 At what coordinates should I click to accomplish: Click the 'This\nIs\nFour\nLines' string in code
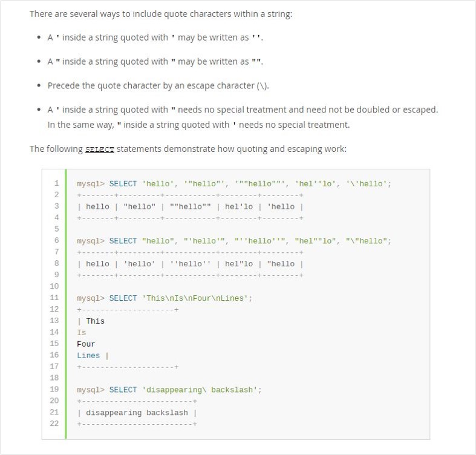(x=197, y=298)
